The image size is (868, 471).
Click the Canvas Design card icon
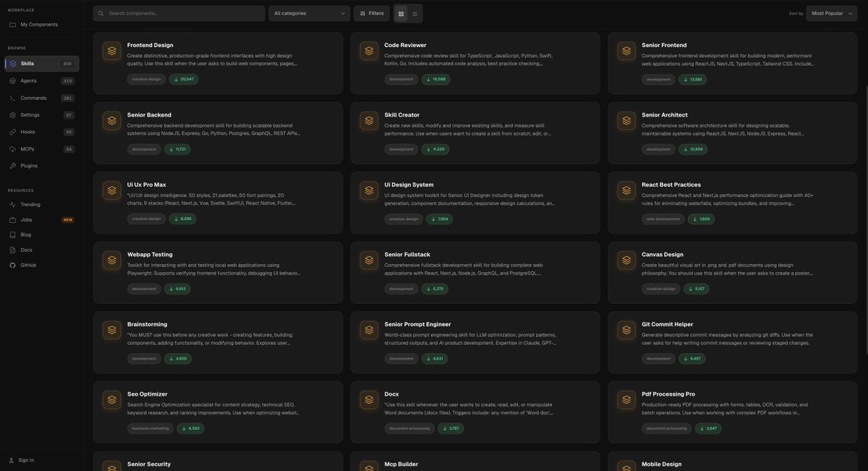click(626, 260)
